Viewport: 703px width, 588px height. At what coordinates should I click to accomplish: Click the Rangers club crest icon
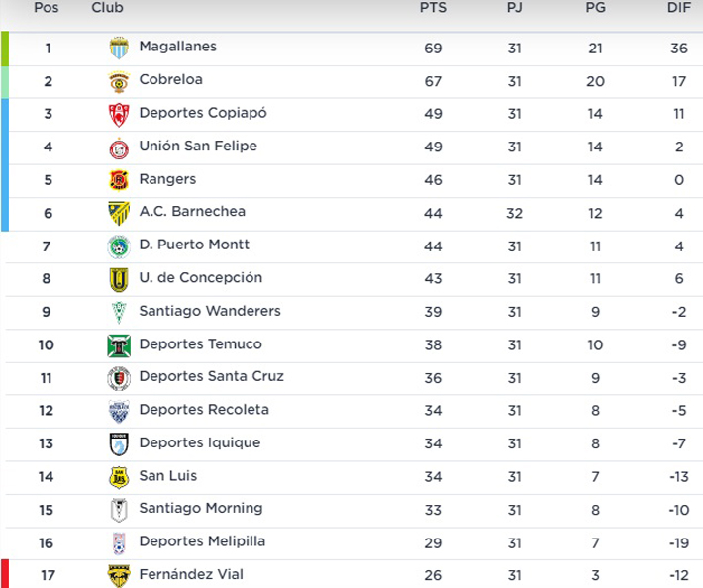tap(119, 180)
